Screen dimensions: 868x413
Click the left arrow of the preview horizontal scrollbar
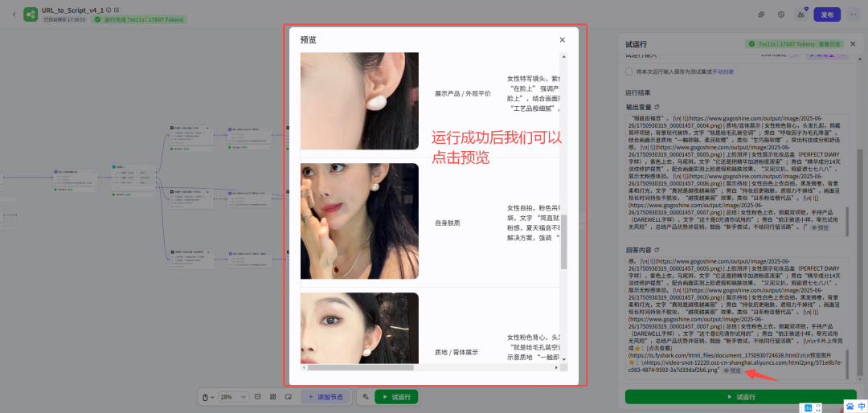[x=303, y=367]
